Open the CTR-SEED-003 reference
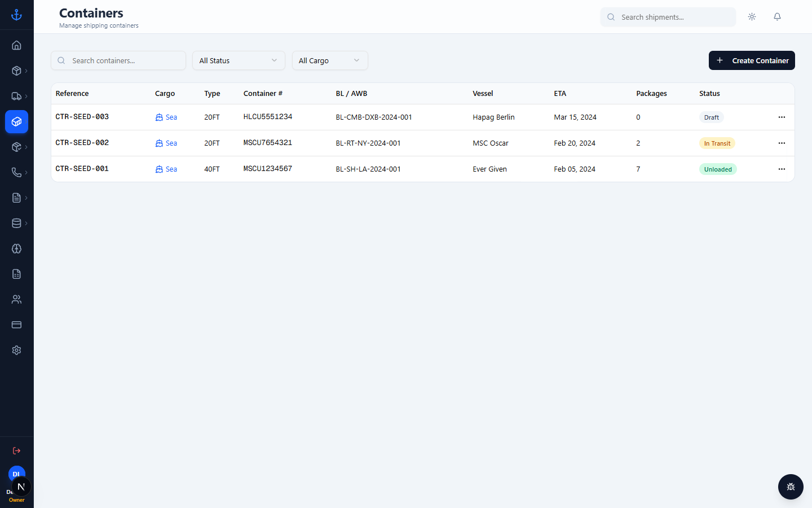812x508 pixels. click(82, 117)
